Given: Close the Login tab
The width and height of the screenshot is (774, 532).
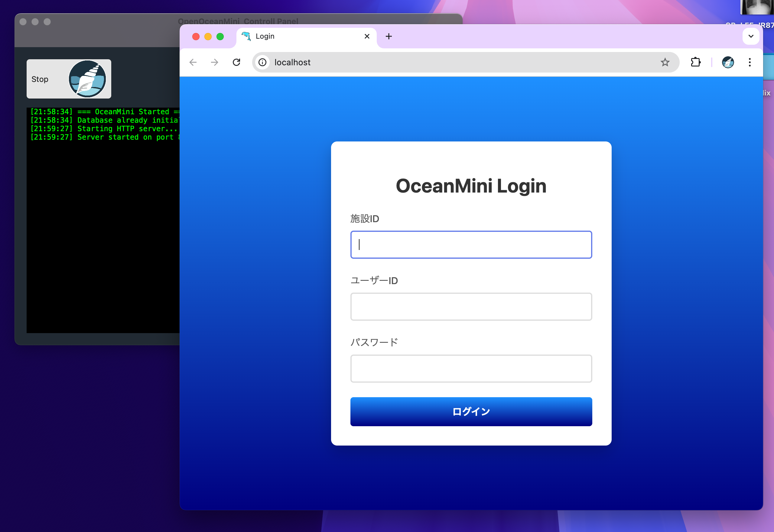Looking at the screenshot, I should pos(367,36).
